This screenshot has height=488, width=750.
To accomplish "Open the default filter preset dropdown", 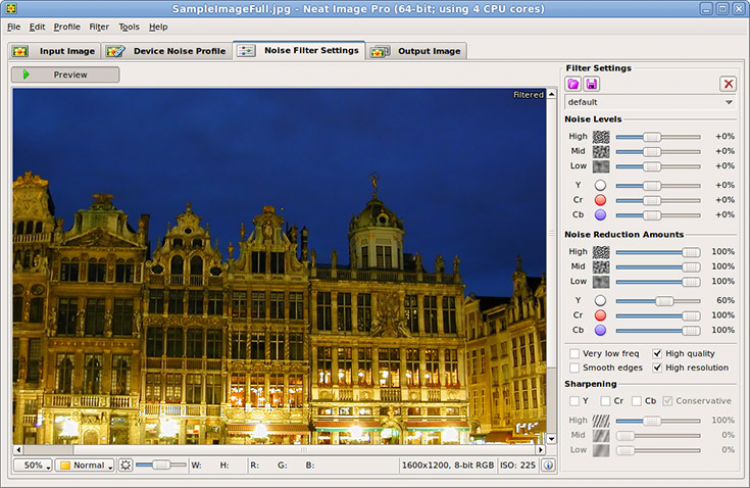I will [650, 102].
